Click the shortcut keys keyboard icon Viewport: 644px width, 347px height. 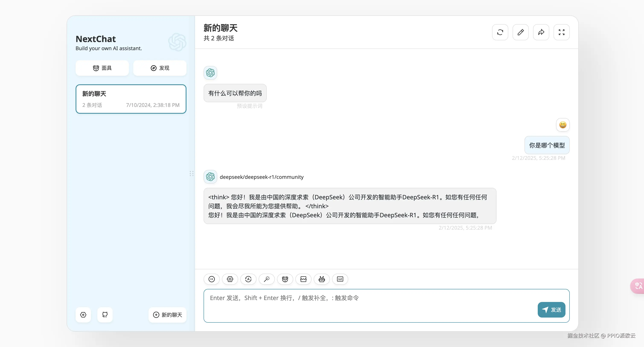[x=340, y=279]
